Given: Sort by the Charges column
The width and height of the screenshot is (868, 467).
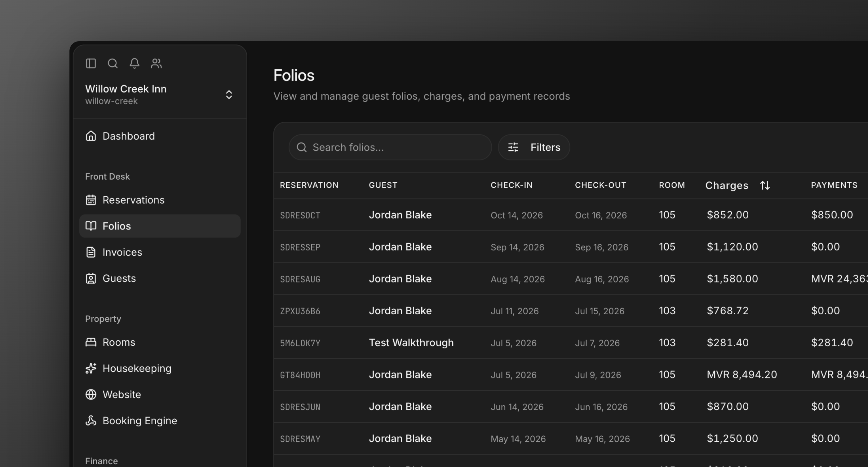Looking at the screenshot, I should [737, 185].
